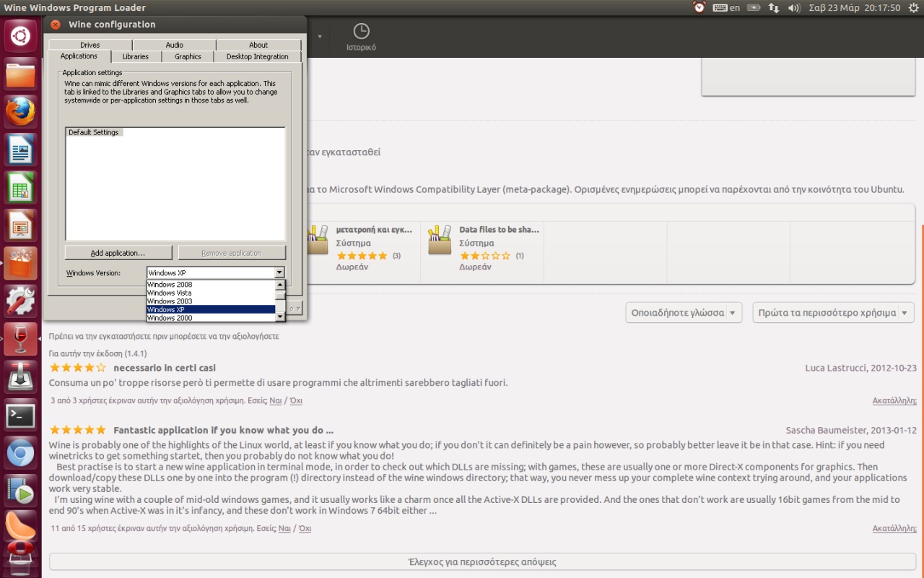924x578 pixels.
Task: Report Luca Lastrucci's review via Ακατάλληλη
Action: click(x=894, y=400)
